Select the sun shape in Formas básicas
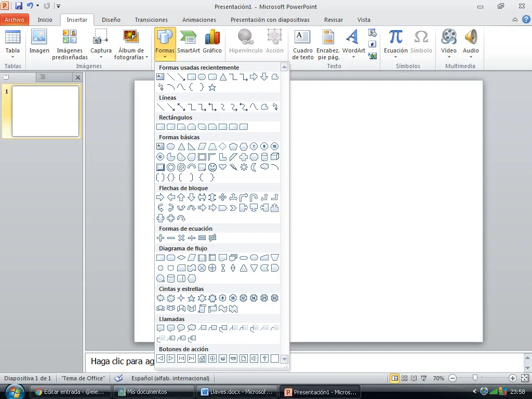The height and width of the screenshot is (399, 532). [x=244, y=167]
